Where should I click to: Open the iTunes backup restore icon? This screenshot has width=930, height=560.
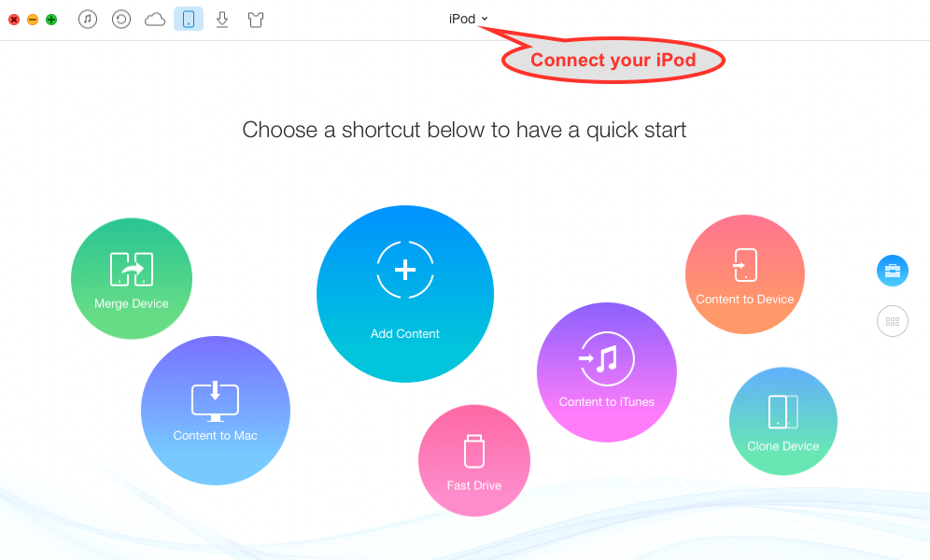click(121, 20)
